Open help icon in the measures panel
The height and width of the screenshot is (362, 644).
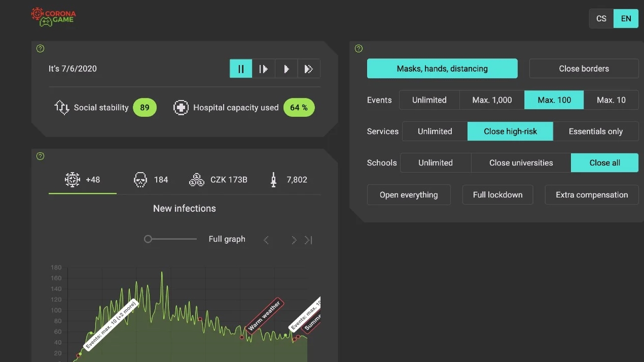coord(359,49)
